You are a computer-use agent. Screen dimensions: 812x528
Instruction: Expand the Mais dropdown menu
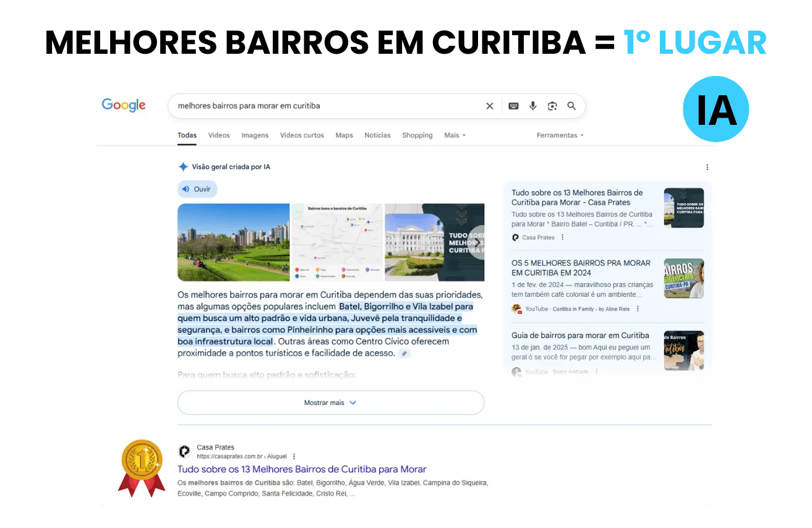[x=455, y=135]
